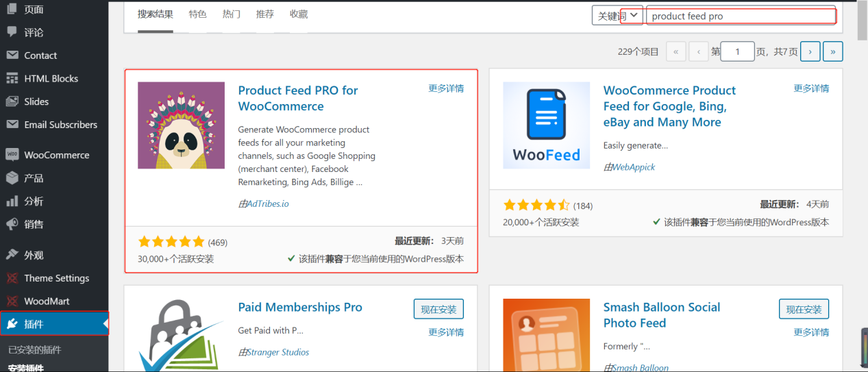This screenshot has height=372, width=868.
Task: Click the Email Subscribers envelope icon
Action: (12, 125)
